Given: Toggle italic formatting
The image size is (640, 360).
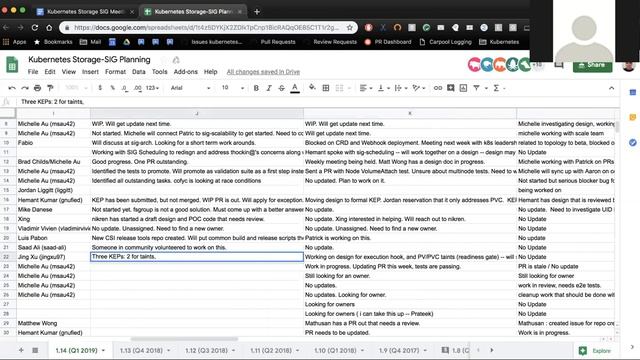Looking at the screenshot, I should (x=269, y=88).
